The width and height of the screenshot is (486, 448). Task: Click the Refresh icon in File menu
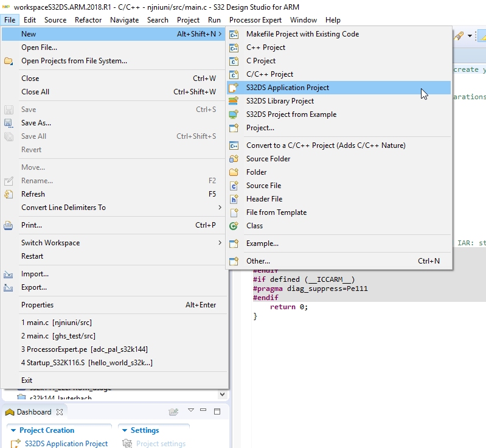click(9, 194)
